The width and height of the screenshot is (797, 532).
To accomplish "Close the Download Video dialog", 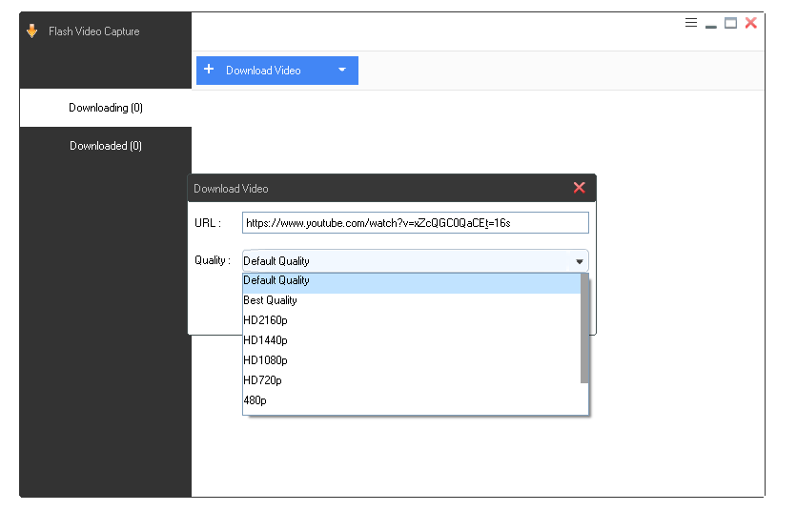I will pos(579,188).
